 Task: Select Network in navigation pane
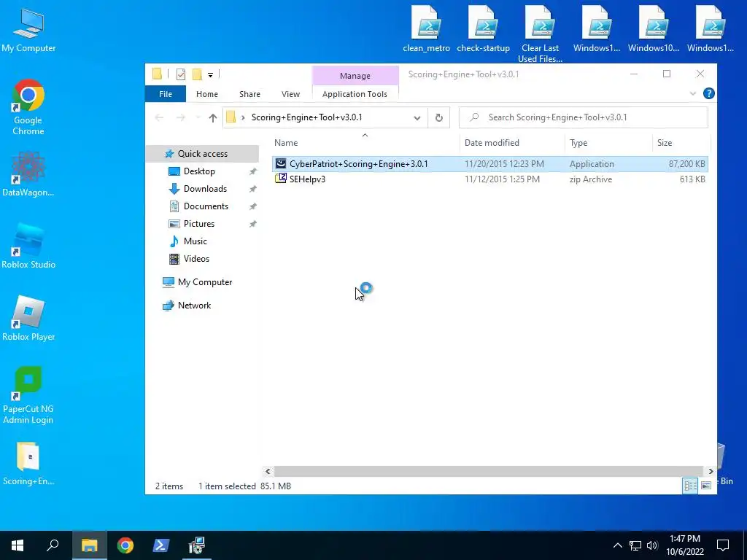click(x=194, y=306)
